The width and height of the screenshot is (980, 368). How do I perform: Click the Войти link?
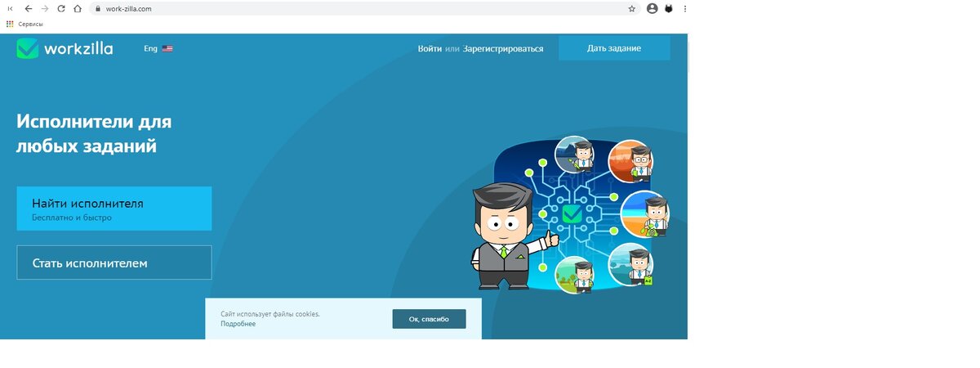coord(430,48)
